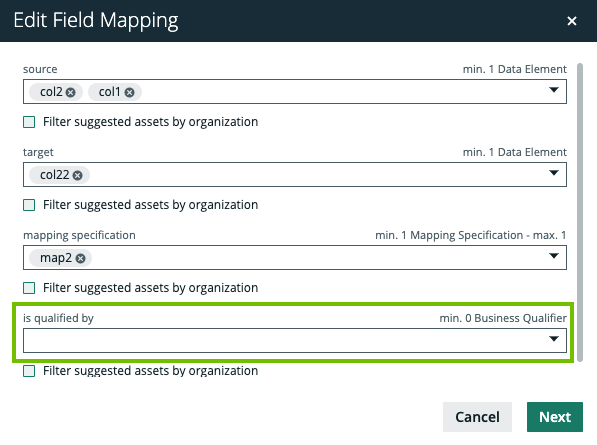Select the col22 chip in target
The image size is (597, 445).
pos(54,175)
